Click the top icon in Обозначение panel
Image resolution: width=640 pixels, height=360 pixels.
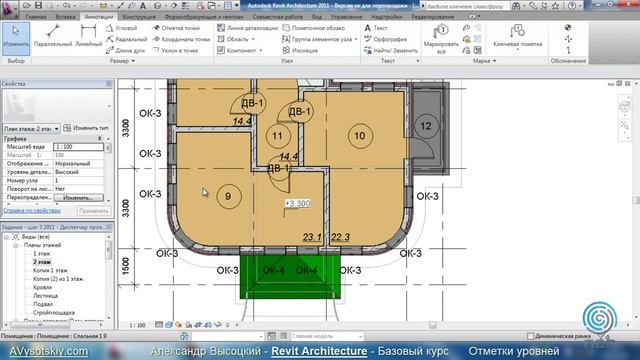568,28
